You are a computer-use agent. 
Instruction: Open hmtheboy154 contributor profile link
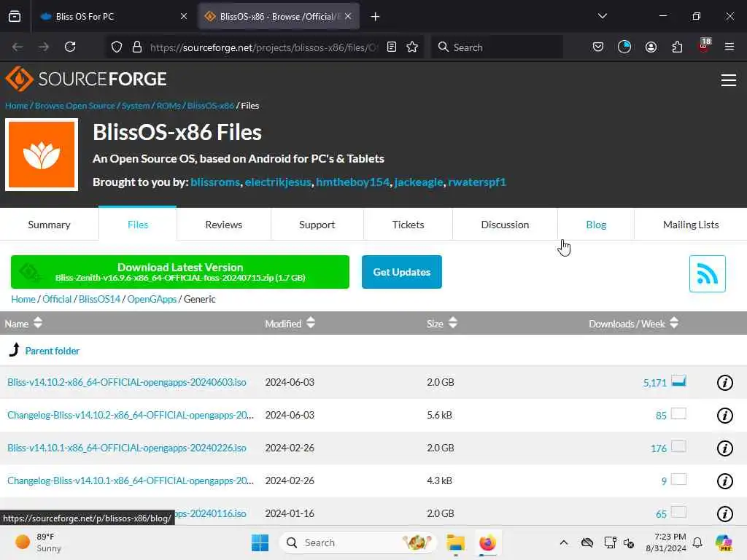(352, 182)
